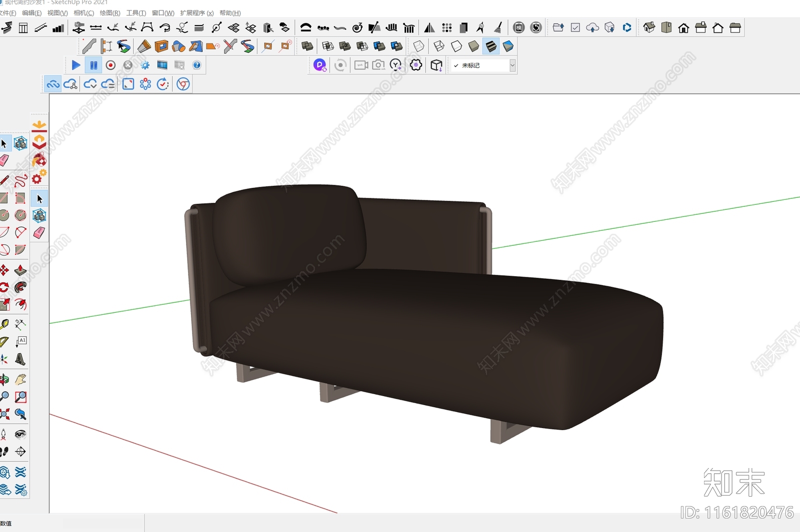Click the pause animation button

coord(93,65)
